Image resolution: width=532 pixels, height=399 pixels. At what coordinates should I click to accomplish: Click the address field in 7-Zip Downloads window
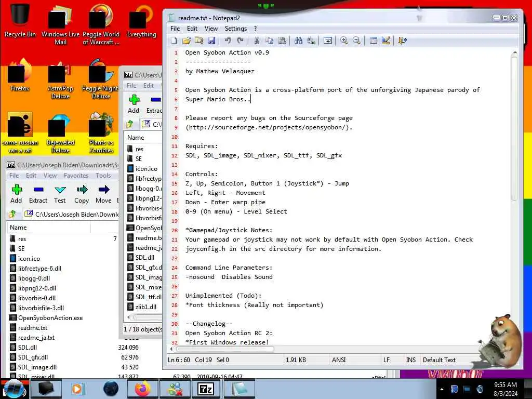[x=71, y=214]
